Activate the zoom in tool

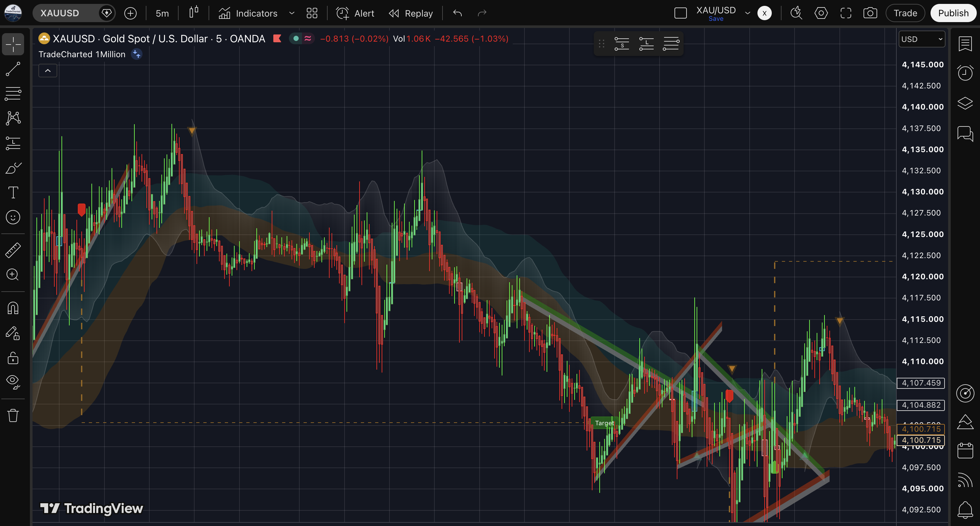pyautogui.click(x=13, y=275)
